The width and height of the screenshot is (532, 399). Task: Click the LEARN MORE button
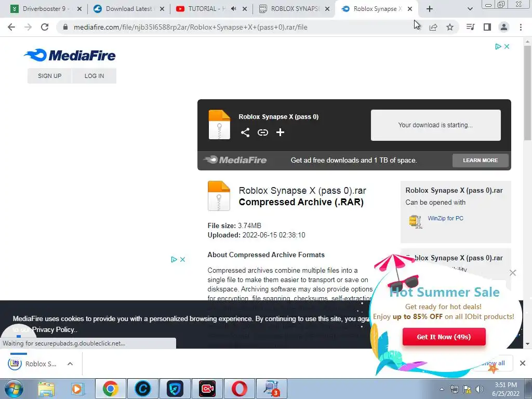click(x=481, y=160)
